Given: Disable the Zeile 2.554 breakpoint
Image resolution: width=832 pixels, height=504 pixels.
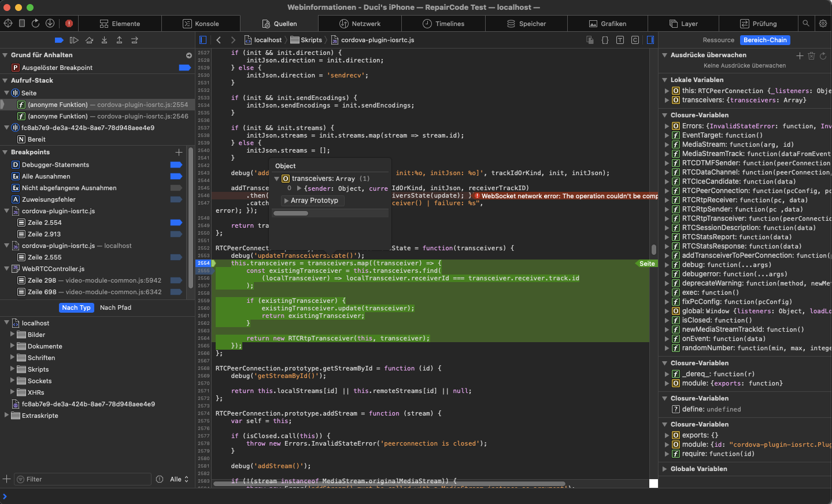Looking at the screenshot, I should coord(176,223).
